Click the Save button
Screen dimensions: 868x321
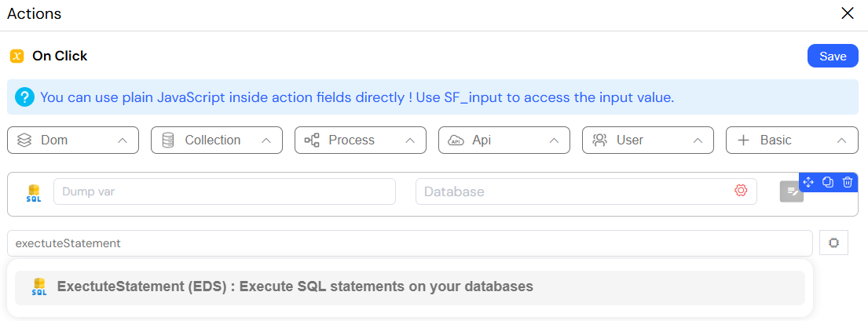coord(833,56)
